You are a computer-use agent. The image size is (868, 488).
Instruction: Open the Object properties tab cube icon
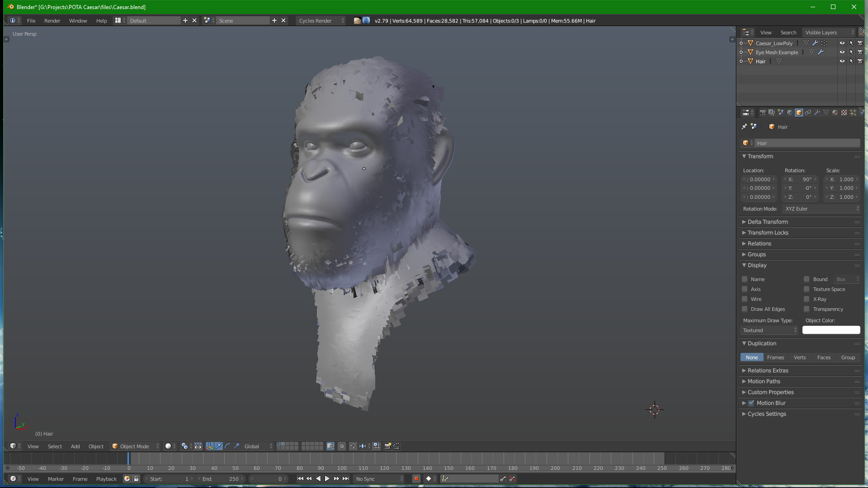click(x=799, y=113)
